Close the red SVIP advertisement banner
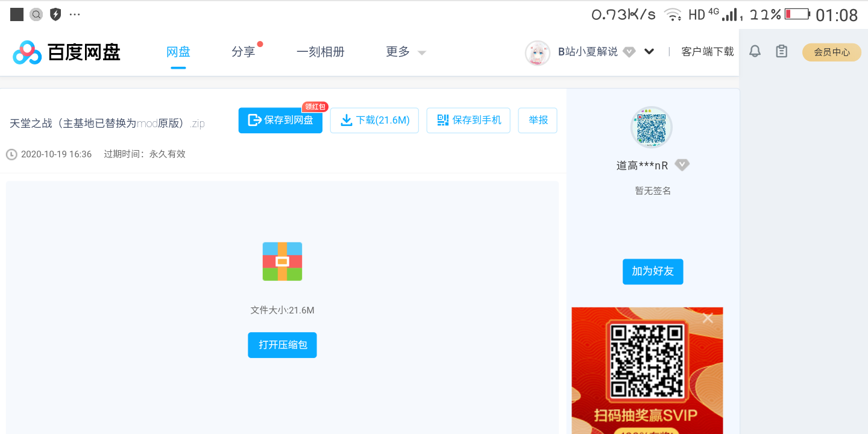 (x=708, y=318)
